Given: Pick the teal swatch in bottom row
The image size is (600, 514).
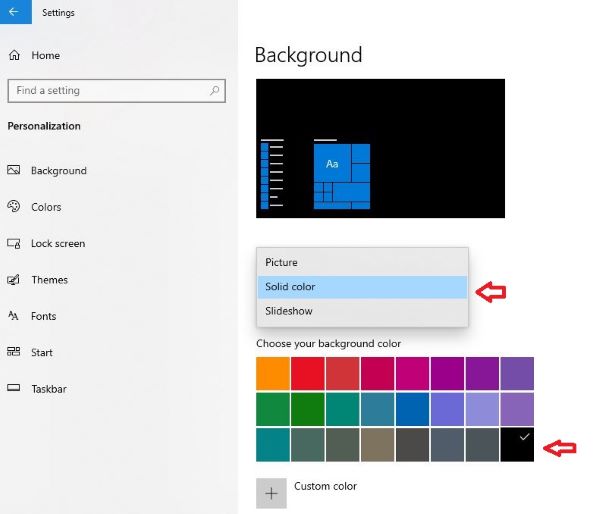Looking at the screenshot, I should click(272, 445).
